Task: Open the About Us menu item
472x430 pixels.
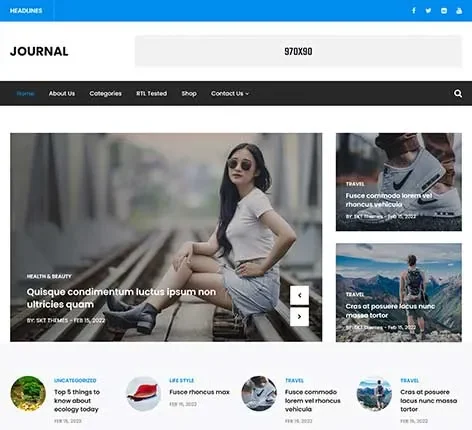Action: point(62,94)
